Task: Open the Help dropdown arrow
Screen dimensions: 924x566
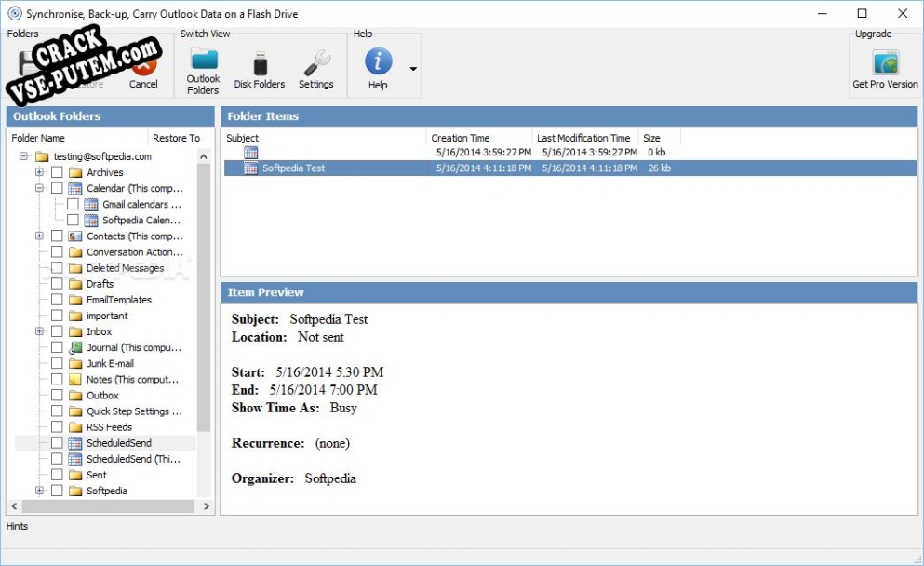Action: click(x=413, y=69)
